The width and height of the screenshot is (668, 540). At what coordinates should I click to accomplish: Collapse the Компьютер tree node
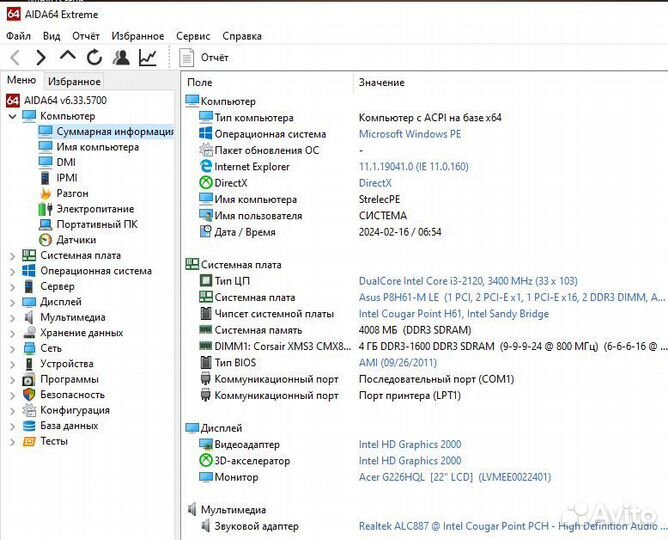[12, 116]
